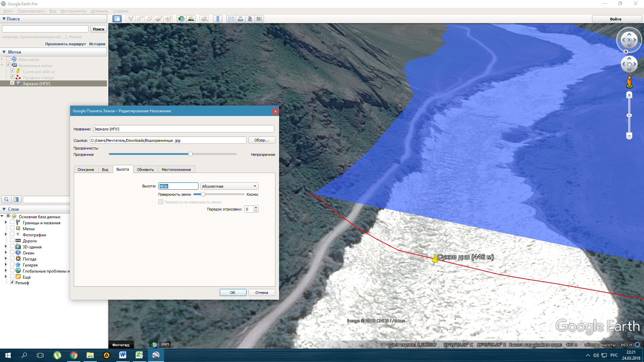The height and width of the screenshot is (362, 644).
Task: Click the Обзор… browse button
Action: click(262, 140)
